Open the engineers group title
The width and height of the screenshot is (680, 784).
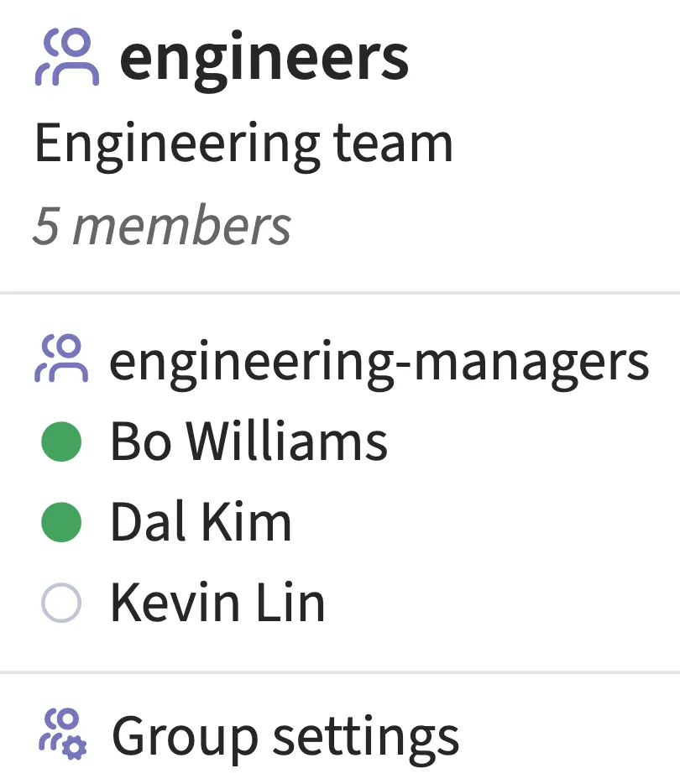coord(264,57)
